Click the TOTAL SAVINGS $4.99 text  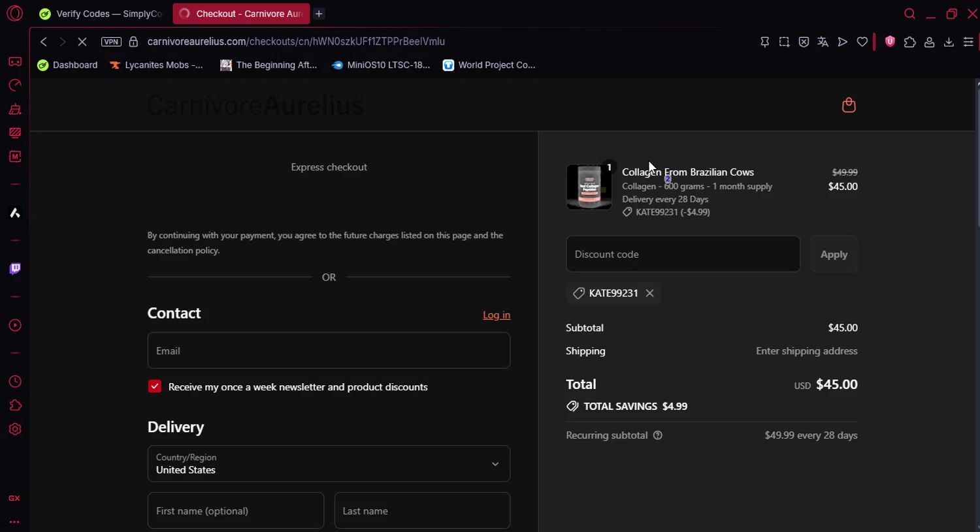635,406
